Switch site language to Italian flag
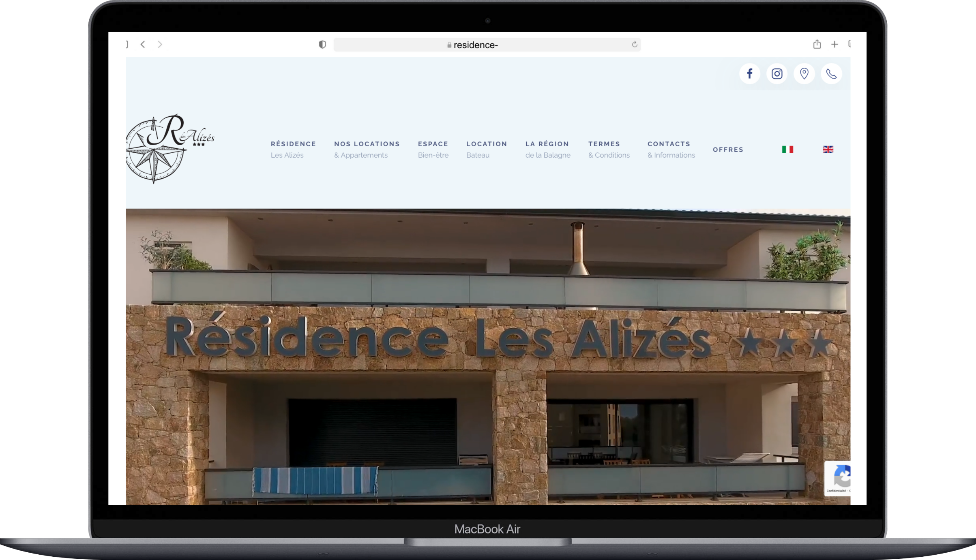Viewport: 976px width, 560px height. [787, 150]
